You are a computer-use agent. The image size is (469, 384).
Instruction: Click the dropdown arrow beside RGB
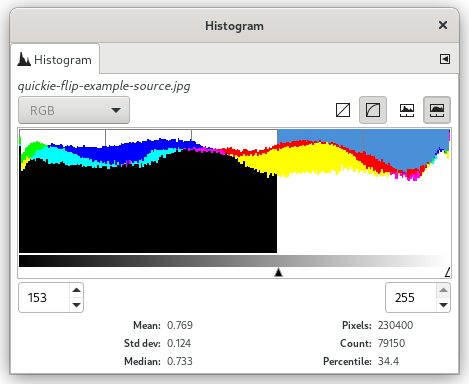[x=116, y=110]
